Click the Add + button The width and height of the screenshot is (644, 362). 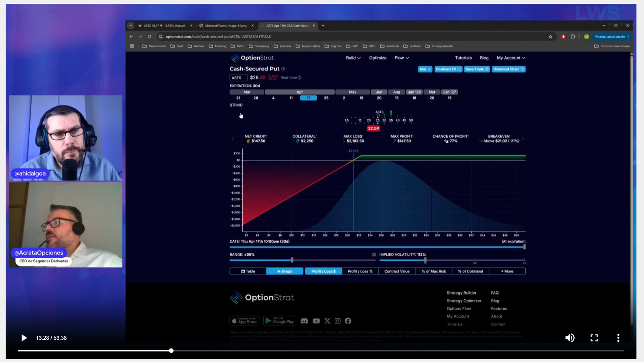click(x=425, y=69)
